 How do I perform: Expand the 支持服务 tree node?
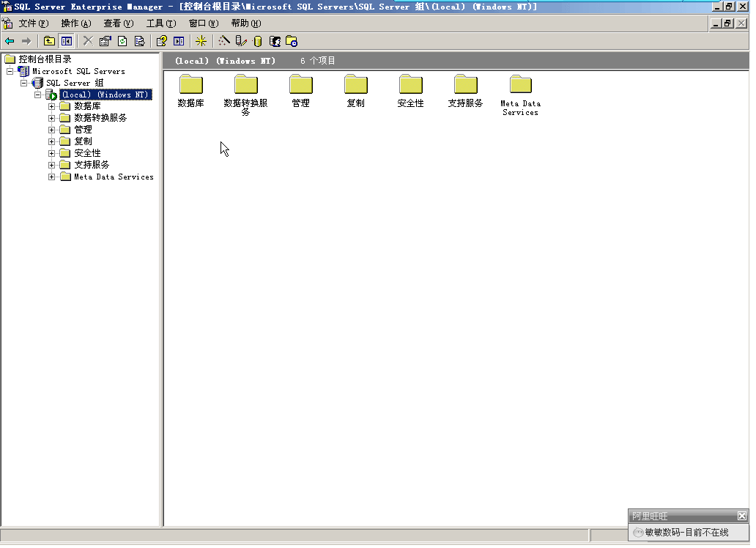(x=51, y=165)
